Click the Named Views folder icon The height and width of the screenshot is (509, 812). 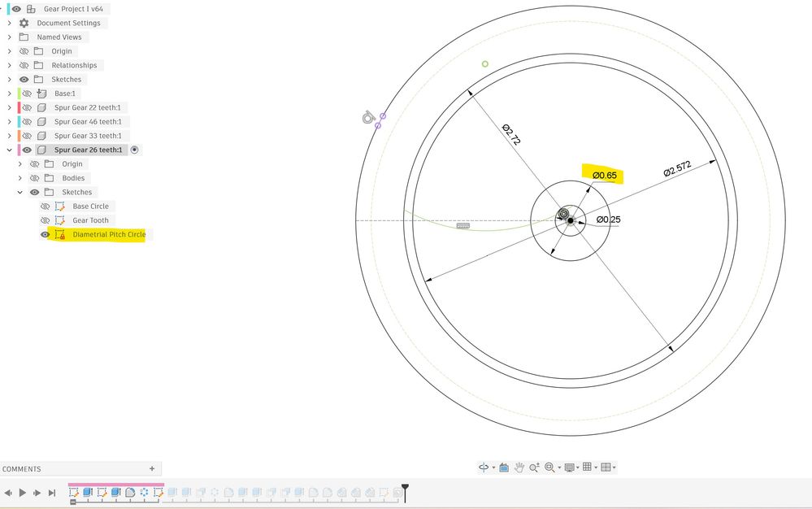tap(24, 37)
